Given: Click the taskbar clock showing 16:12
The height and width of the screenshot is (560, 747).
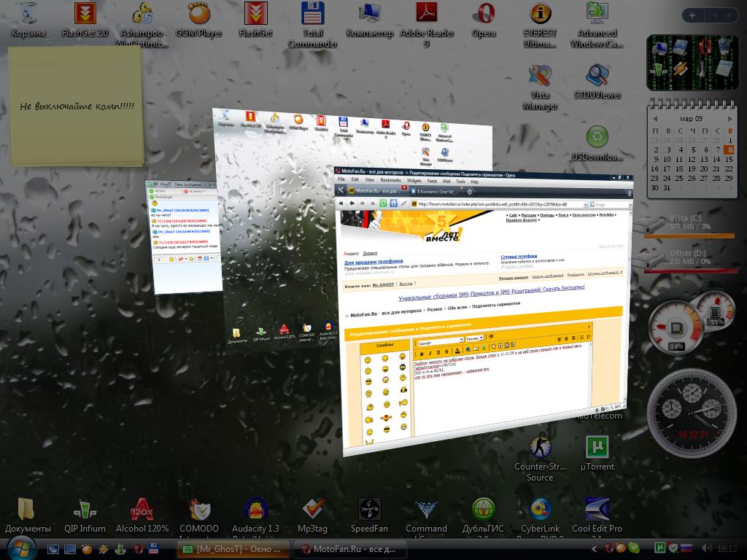Looking at the screenshot, I should pyautogui.click(x=727, y=548).
